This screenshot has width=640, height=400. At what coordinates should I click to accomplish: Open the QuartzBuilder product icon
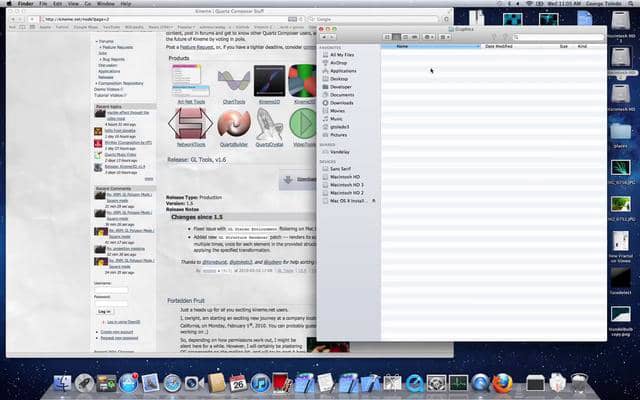click(x=234, y=123)
